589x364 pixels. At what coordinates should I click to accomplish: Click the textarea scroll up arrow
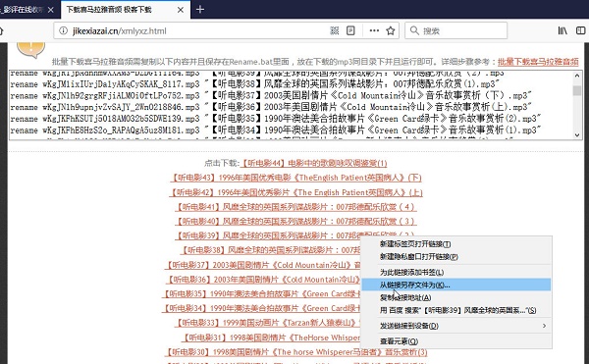pyautogui.click(x=577, y=76)
